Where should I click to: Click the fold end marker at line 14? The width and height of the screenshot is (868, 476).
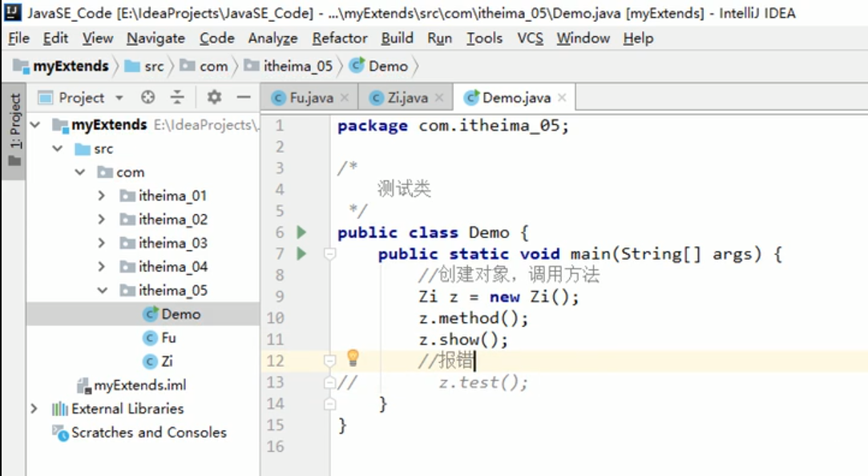click(329, 404)
